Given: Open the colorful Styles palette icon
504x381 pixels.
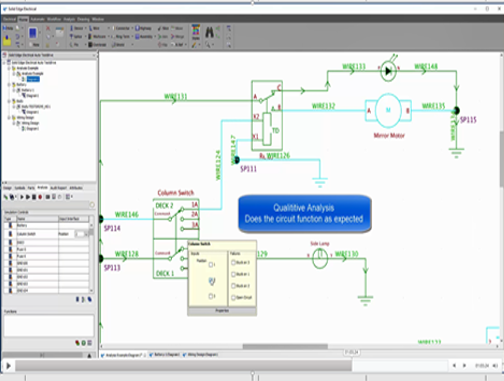Looking at the screenshot, I should pos(196,32).
